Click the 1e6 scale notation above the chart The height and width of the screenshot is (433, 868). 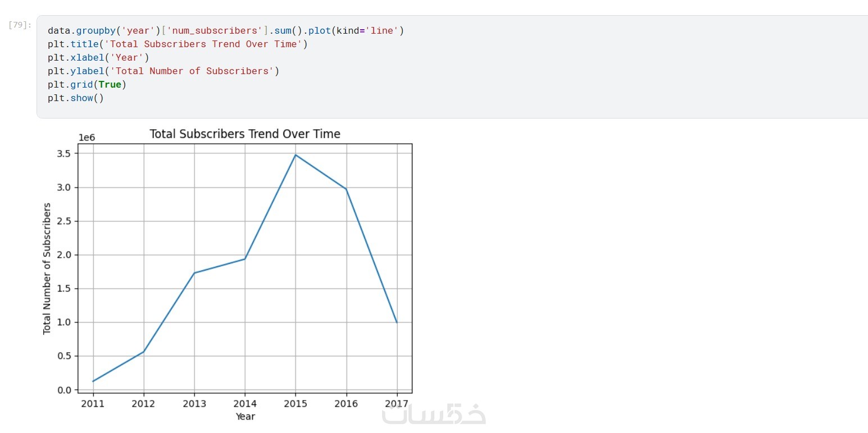pos(87,138)
